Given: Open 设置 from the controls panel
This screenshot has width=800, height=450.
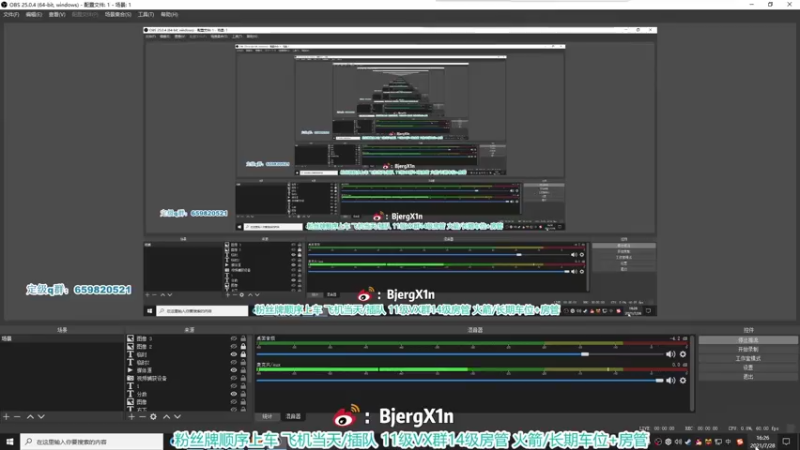Looking at the screenshot, I should [748, 368].
